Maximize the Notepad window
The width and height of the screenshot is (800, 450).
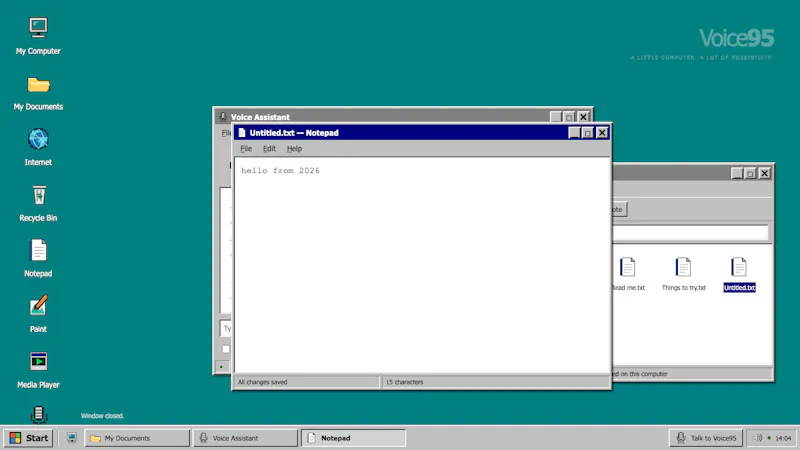pos(588,133)
